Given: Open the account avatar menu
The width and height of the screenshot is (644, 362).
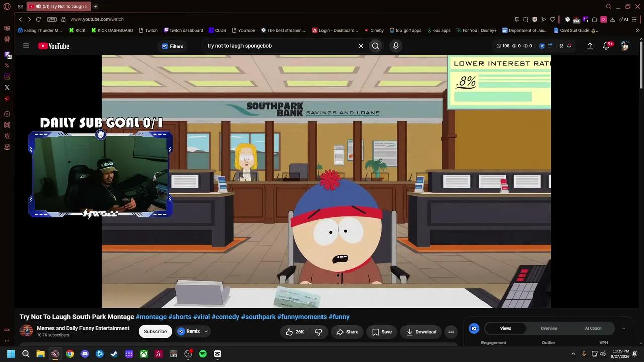Looking at the screenshot, I should coord(625,46).
